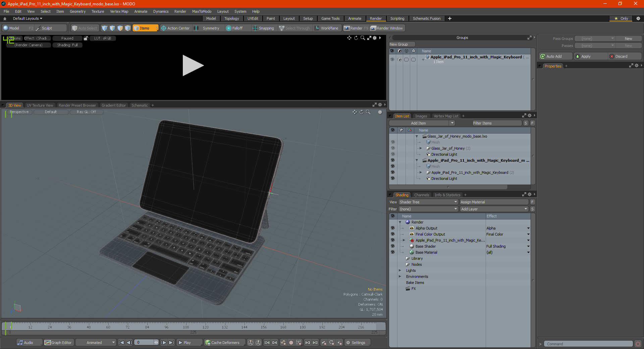Image resolution: width=644 pixels, height=349 pixels.
Task: Toggle the Only star button
Action: point(621,18)
